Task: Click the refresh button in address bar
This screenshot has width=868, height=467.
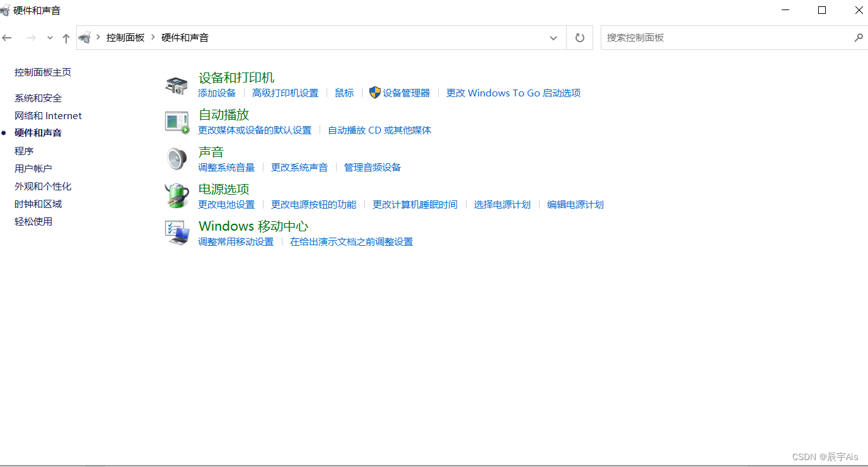Action: pyautogui.click(x=580, y=38)
